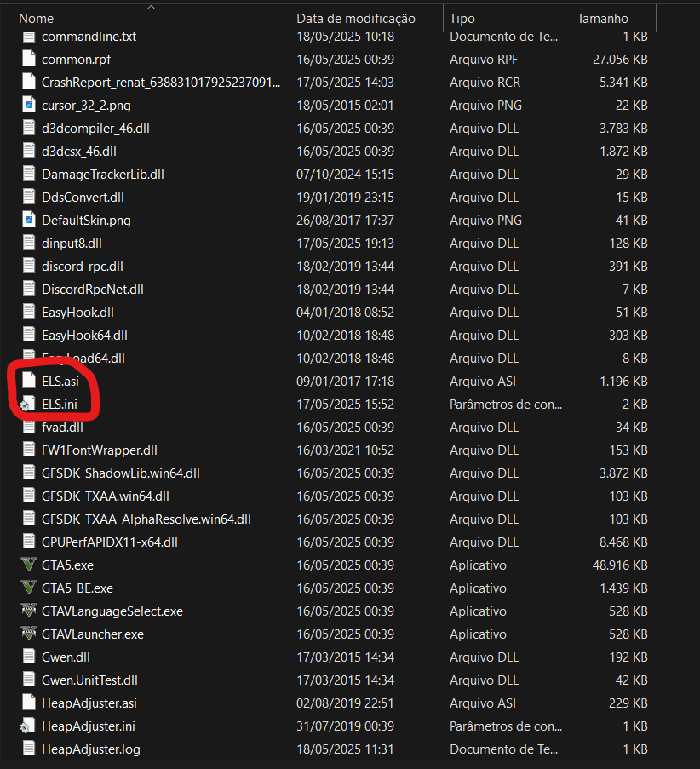The height and width of the screenshot is (769, 700).
Task: Click the cursor_32_2.png image icon
Action: click(29, 106)
